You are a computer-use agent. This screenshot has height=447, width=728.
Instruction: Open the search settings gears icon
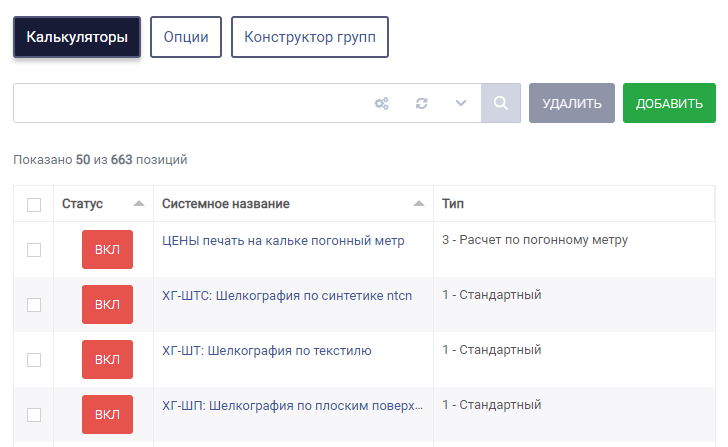pos(382,103)
